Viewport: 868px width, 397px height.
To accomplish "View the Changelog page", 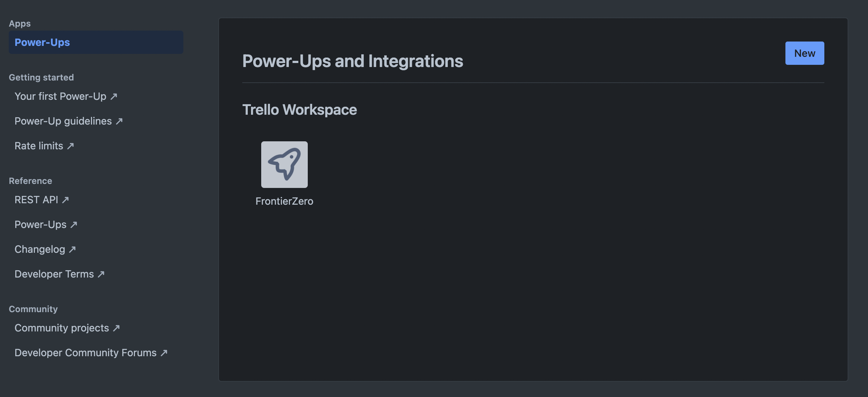I will pos(40,249).
